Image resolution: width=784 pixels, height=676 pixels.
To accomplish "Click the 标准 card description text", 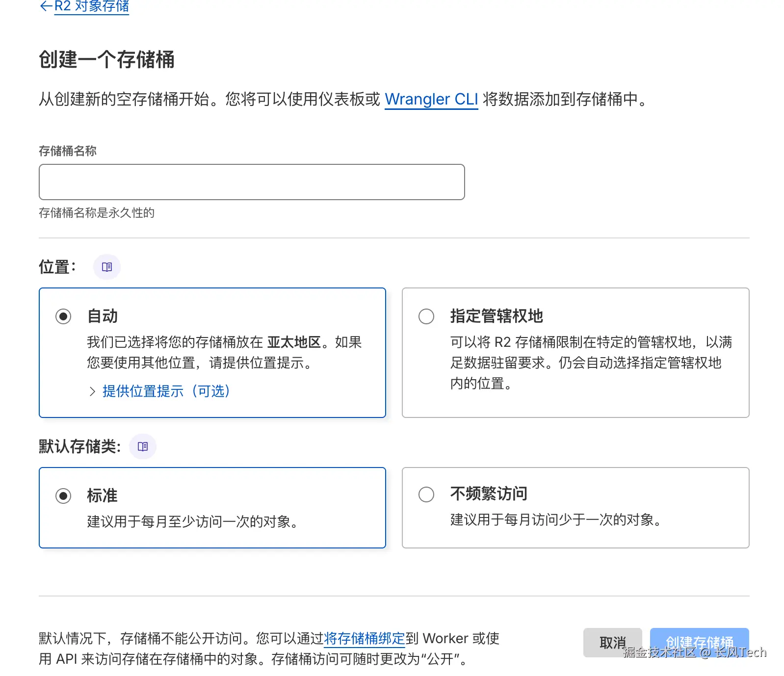I will point(192,521).
